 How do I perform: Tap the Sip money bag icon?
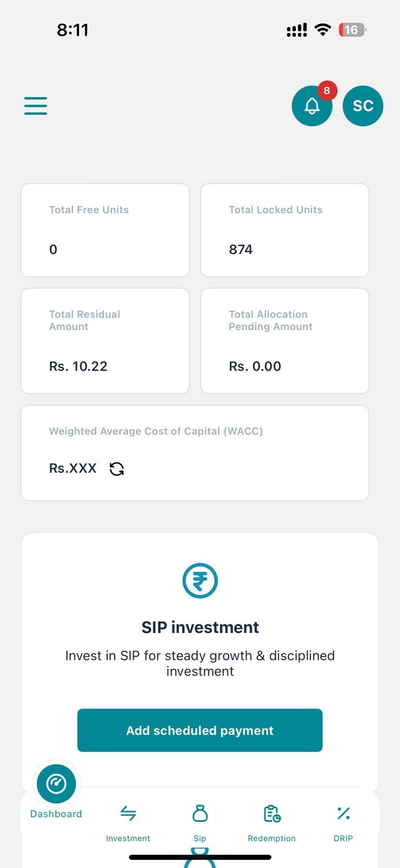[200, 813]
